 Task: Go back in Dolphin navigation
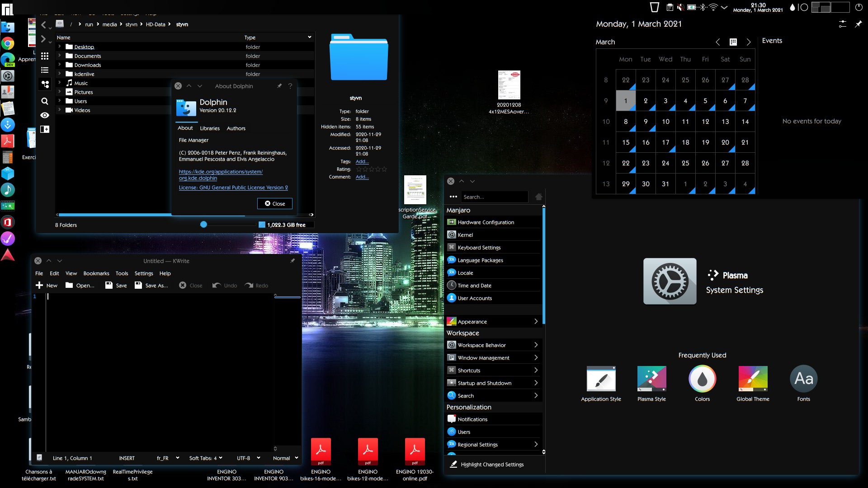click(x=43, y=25)
